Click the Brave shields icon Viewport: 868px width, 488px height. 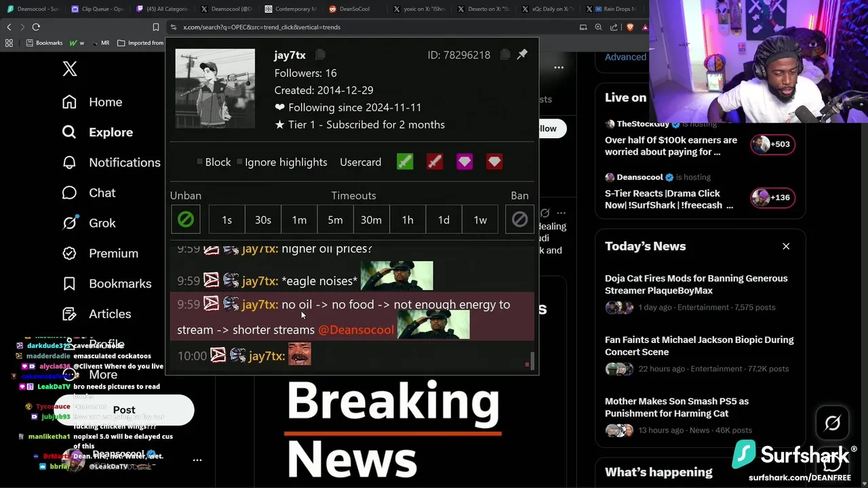[x=630, y=27]
